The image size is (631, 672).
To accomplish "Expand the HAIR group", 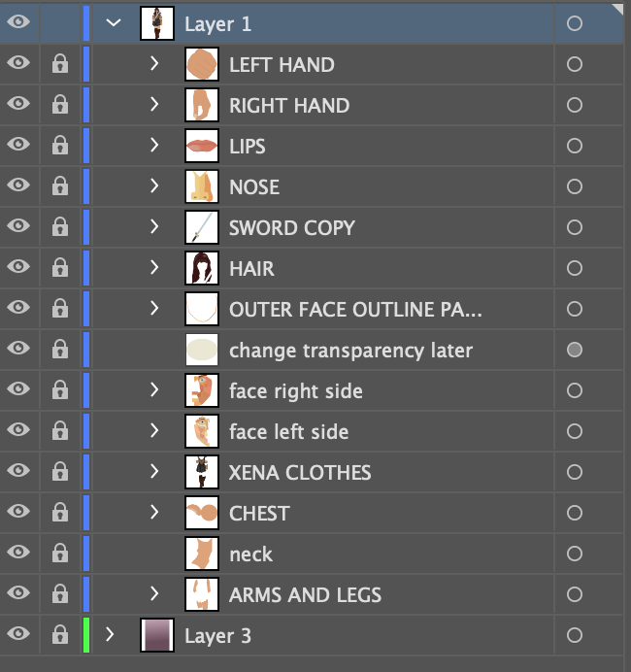I will click(x=154, y=267).
